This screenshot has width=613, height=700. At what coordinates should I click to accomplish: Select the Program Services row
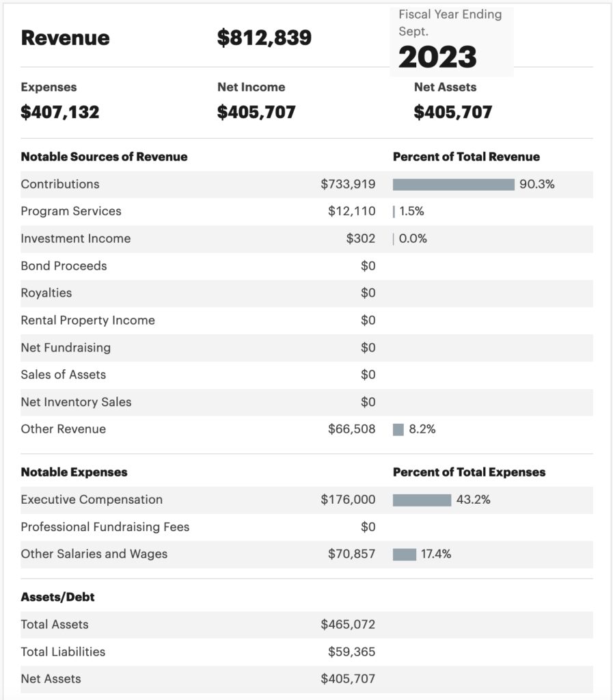306,212
